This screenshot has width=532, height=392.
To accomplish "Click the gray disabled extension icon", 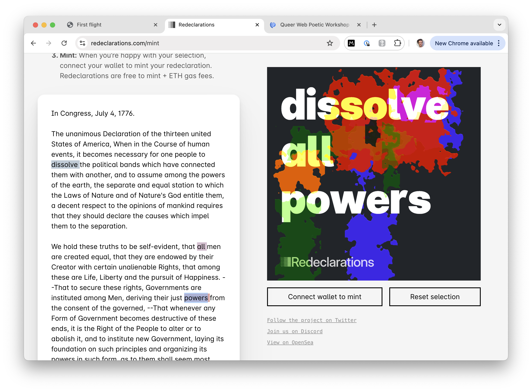I will click(382, 43).
